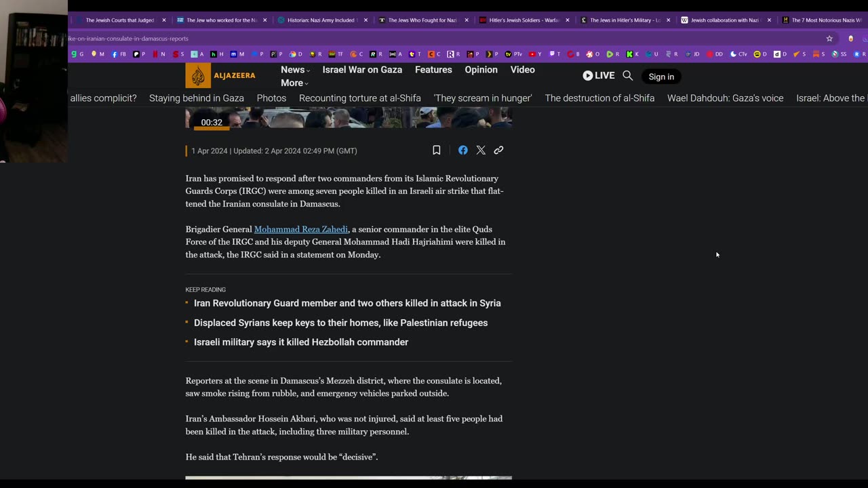This screenshot has width=868, height=488.
Task: Open 'Iran Revolutionary Guard member' related article
Action: click(x=347, y=303)
